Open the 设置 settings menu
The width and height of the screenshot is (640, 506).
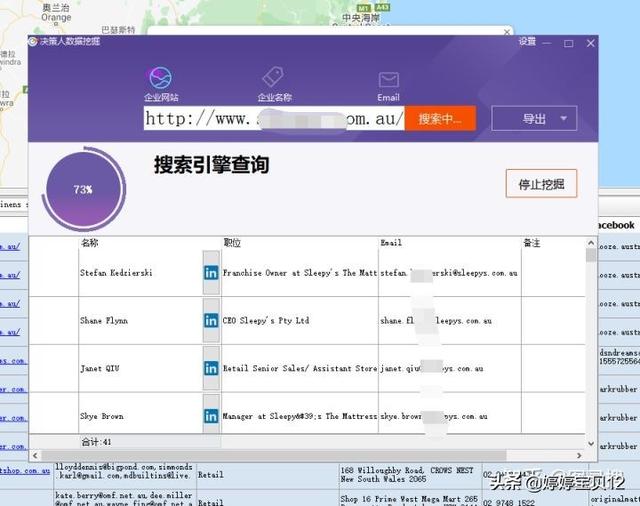527,41
